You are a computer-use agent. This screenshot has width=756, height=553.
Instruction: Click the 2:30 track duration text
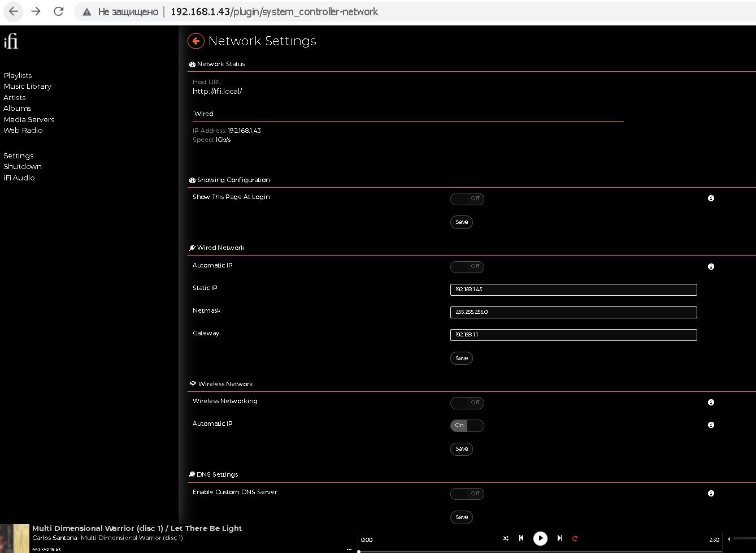(x=714, y=539)
